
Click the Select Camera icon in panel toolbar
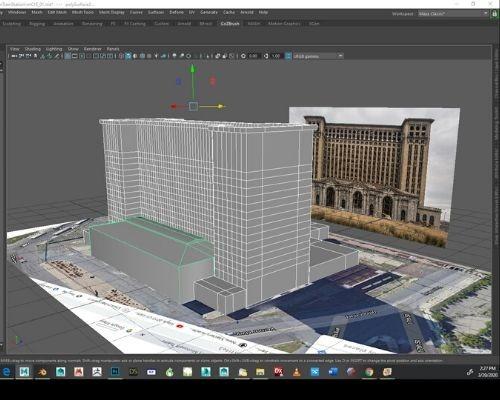[x=14, y=56]
